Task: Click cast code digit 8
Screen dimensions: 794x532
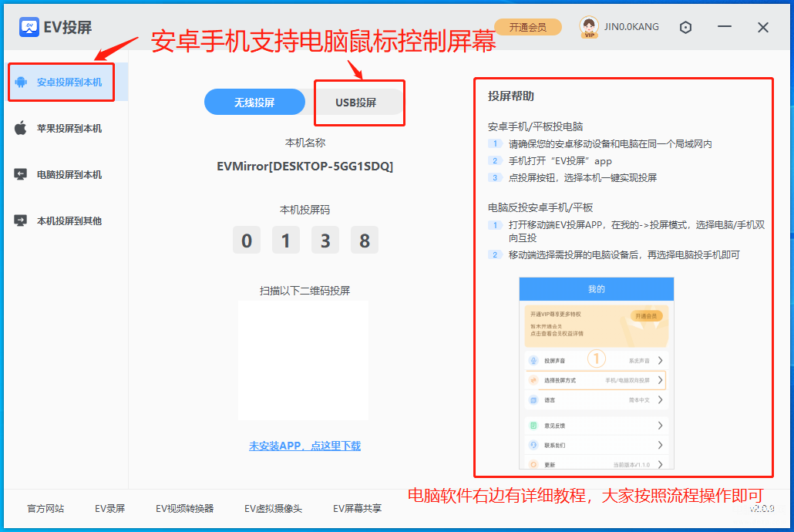Action: 365,240
